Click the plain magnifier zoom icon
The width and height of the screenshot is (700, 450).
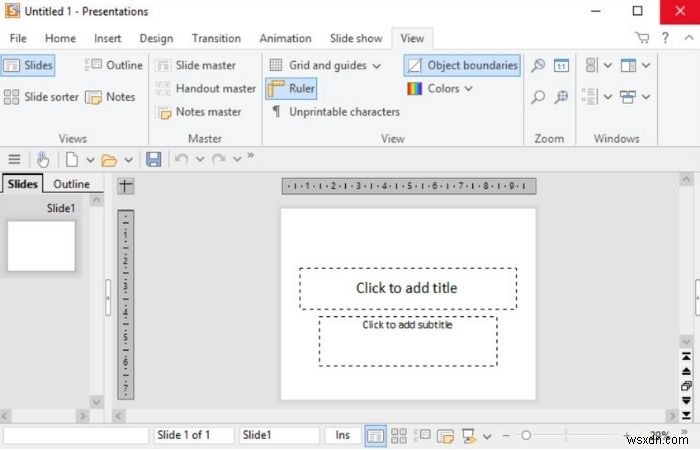[538, 97]
